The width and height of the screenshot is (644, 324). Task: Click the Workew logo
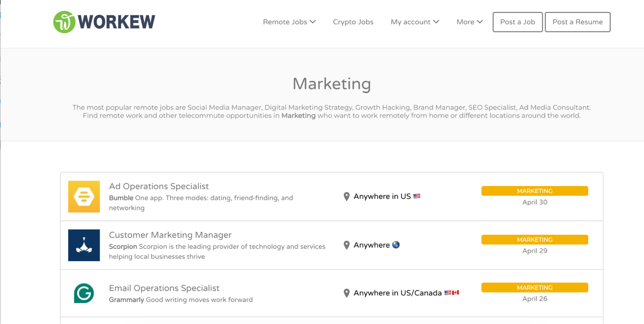coord(104,22)
